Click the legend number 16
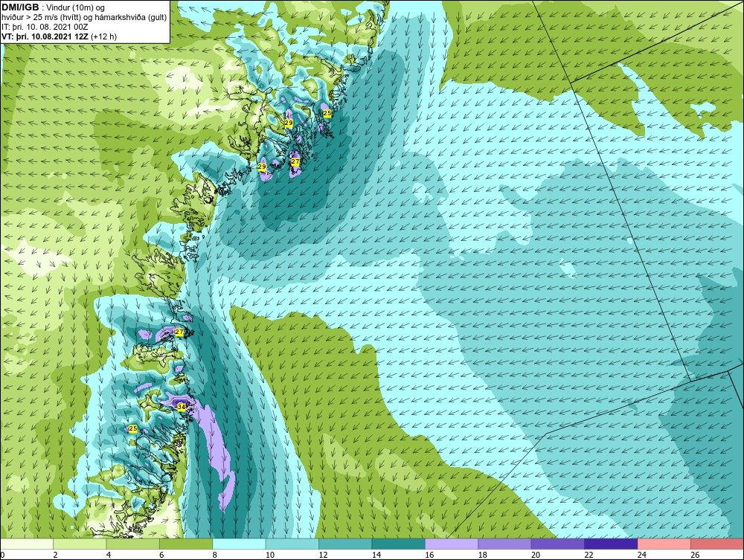The width and height of the screenshot is (744, 560). point(429,555)
